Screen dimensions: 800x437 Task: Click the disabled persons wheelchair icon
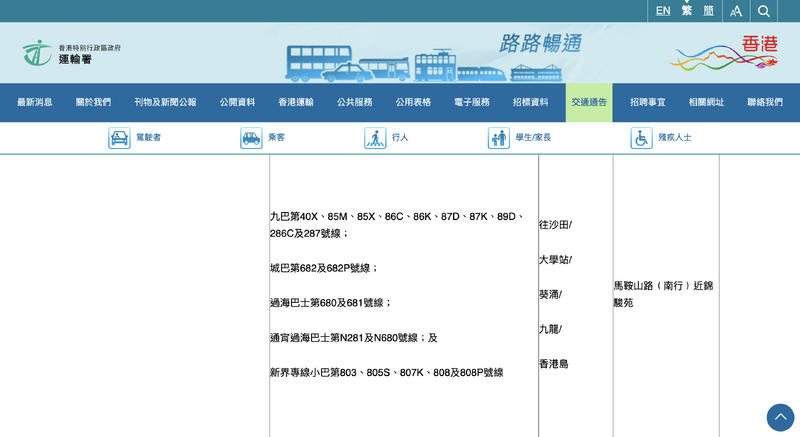pos(641,138)
